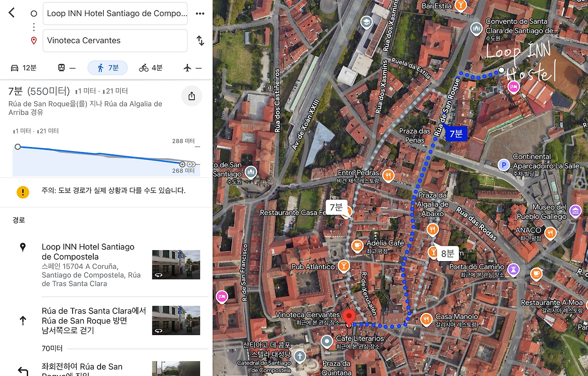Click the Casa Manolo restaurant marker icon
This screenshot has height=376, width=588.
pos(426,319)
